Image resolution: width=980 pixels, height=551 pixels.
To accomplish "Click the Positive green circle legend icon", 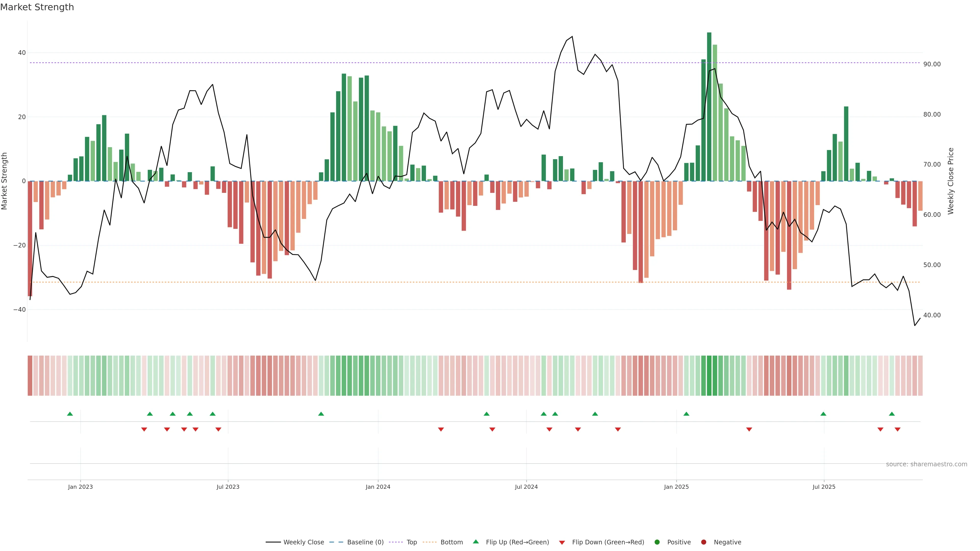I will click(x=657, y=542).
